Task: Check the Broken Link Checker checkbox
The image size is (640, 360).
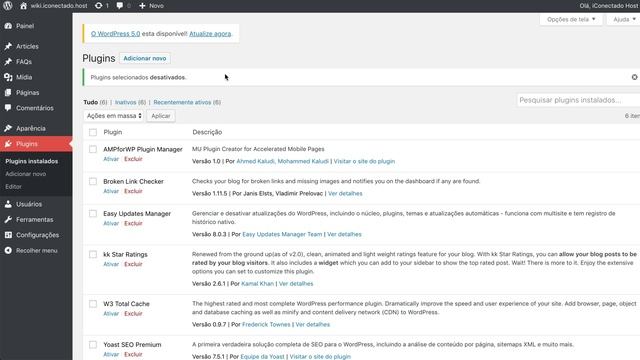Action: coord(93,182)
